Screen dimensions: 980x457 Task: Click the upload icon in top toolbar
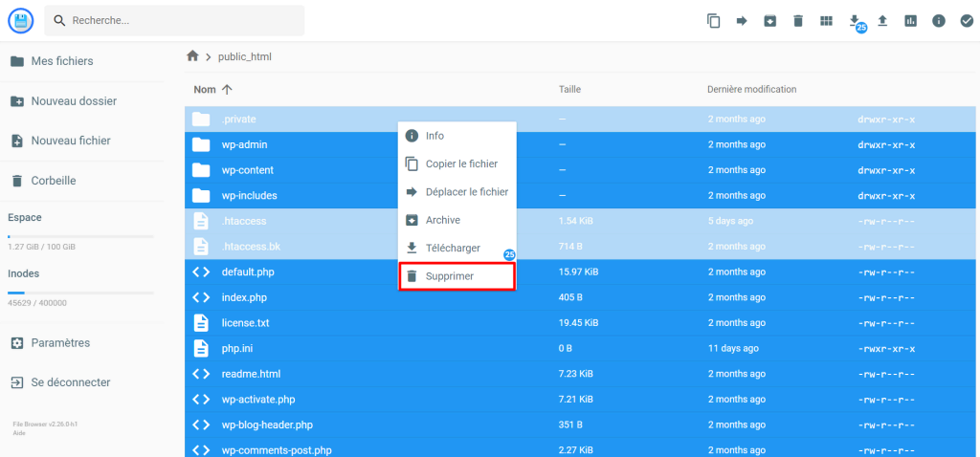(x=882, y=21)
